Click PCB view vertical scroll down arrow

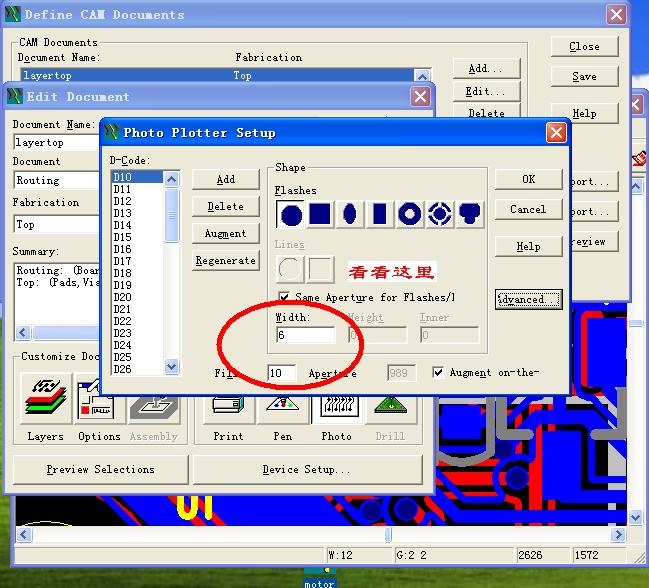tap(636, 517)
